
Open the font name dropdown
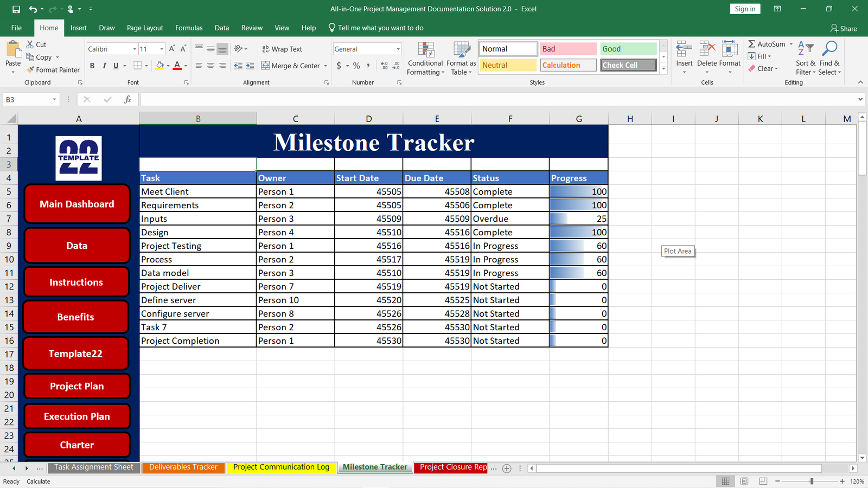click(x=135, y=49)
